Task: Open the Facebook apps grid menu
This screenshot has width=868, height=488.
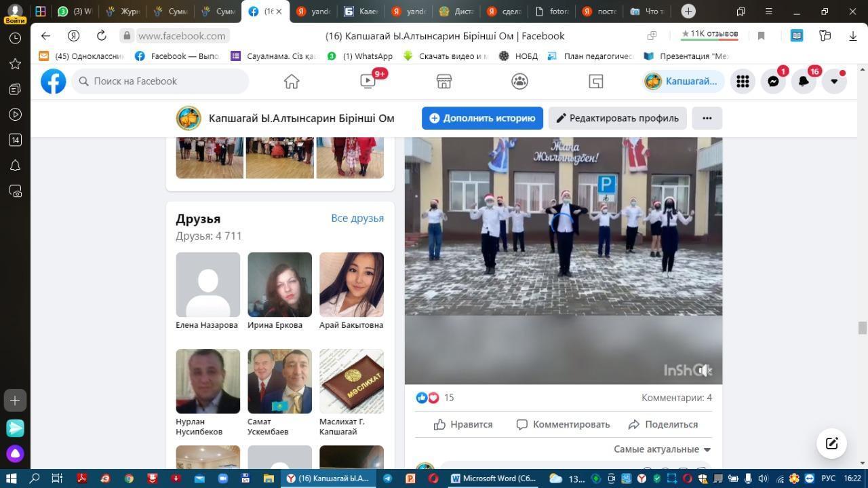Action: (x=743, y=81)
